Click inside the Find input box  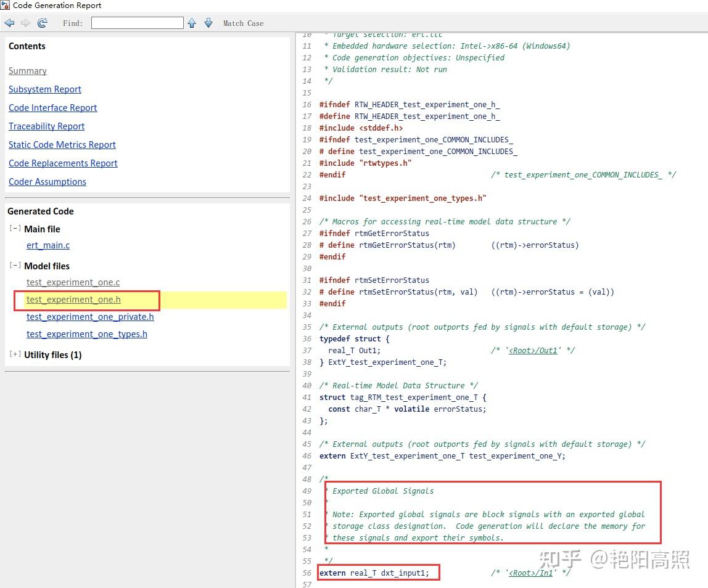click(137, 22)
